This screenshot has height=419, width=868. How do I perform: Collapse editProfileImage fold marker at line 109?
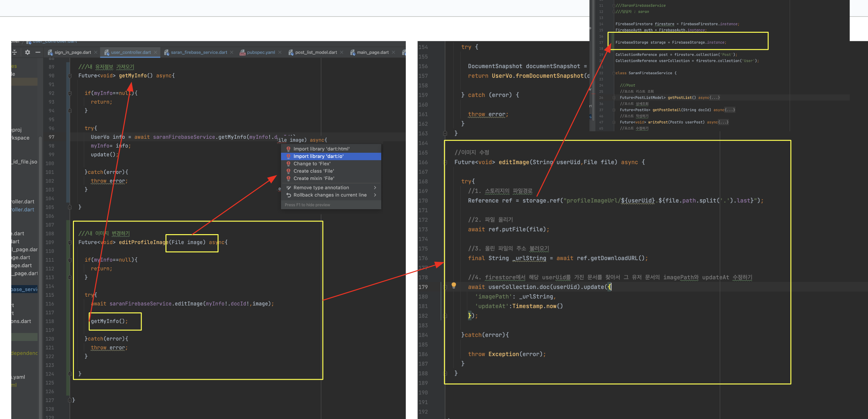70,242
